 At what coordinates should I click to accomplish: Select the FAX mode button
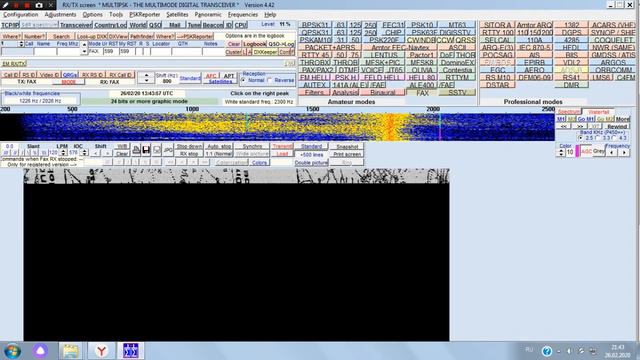(422, 93)
